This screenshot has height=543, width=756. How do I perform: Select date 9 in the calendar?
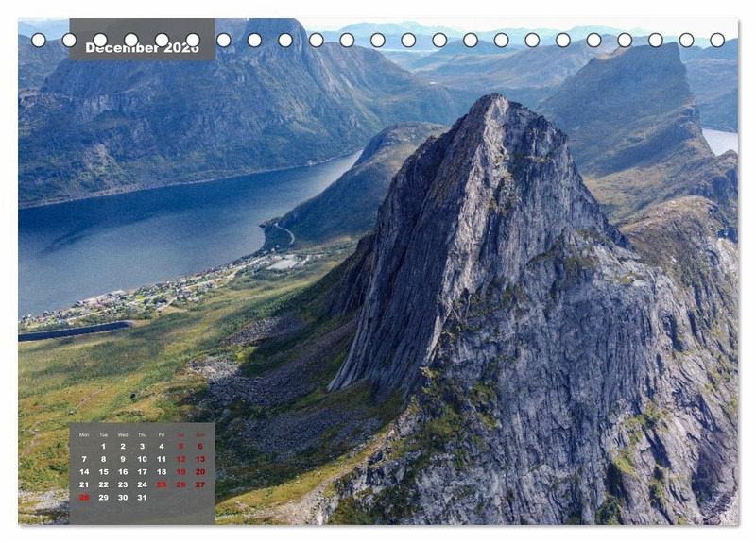[123, 459]
